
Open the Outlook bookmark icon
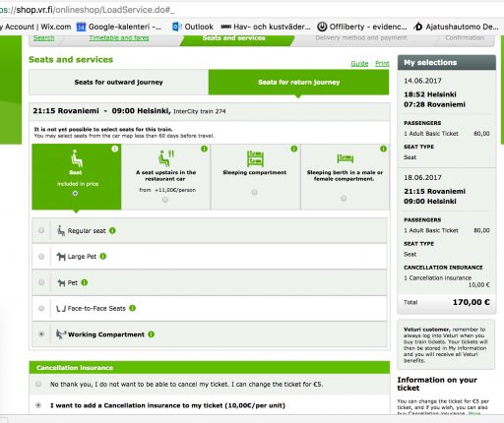(177, 27)
